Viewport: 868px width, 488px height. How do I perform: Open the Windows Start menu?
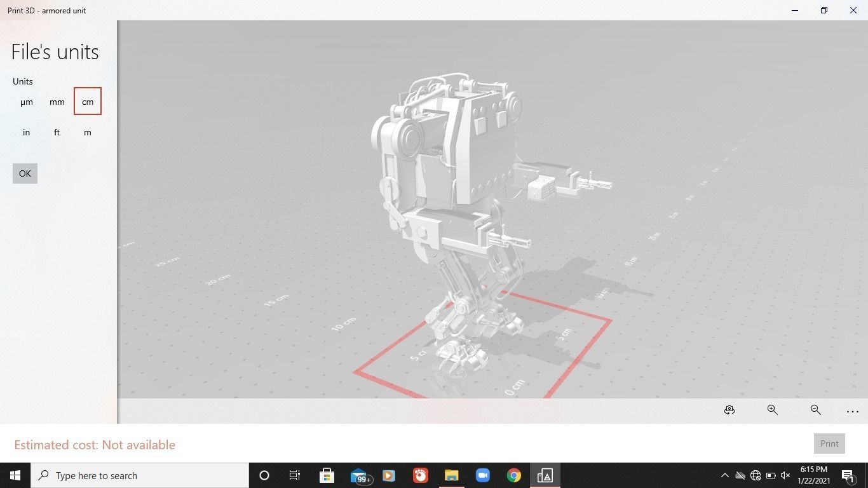click(x=15, y=475)
